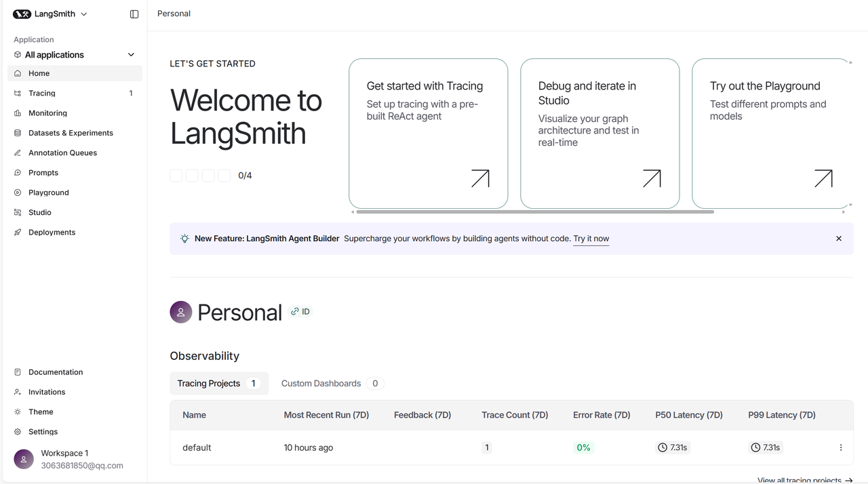The height and width of the screenshot is (484, 868).
Task: Click the Datasets & Experiments database icon
Action: [x=18, y=133]
